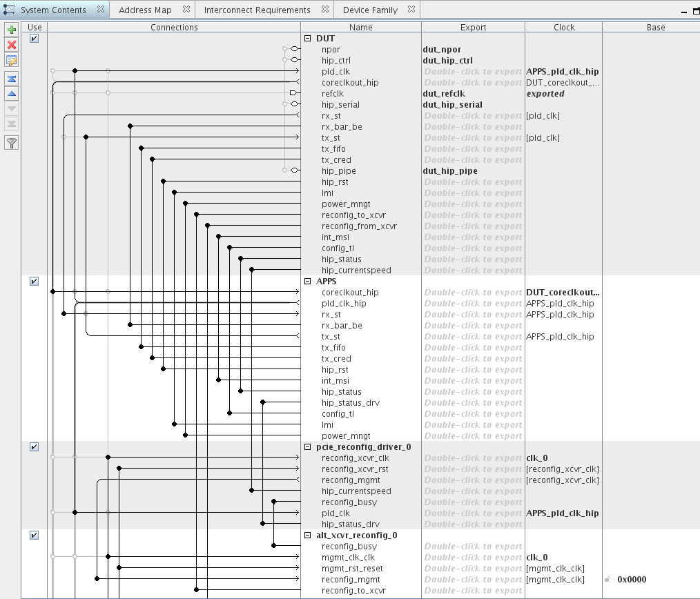Click export cell for DUT lmi
The width and height of the screenshot is (700, 599).
(x=473, y=193)
